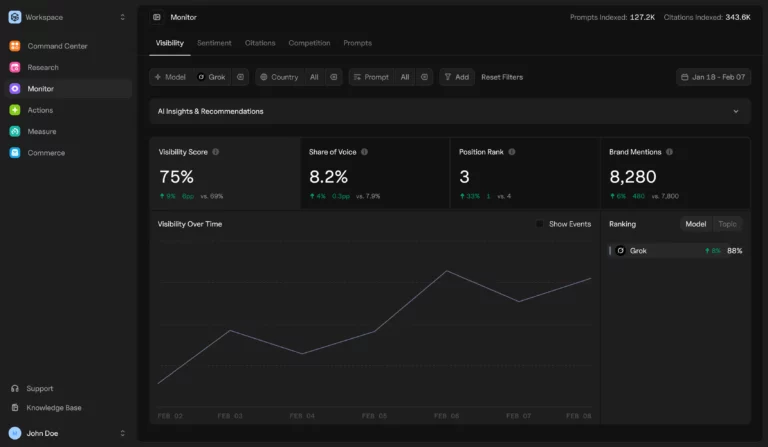This screenshot has height=447, width=768.
Task: Open the Command Center sidebar icon
Action: point(15,46)
